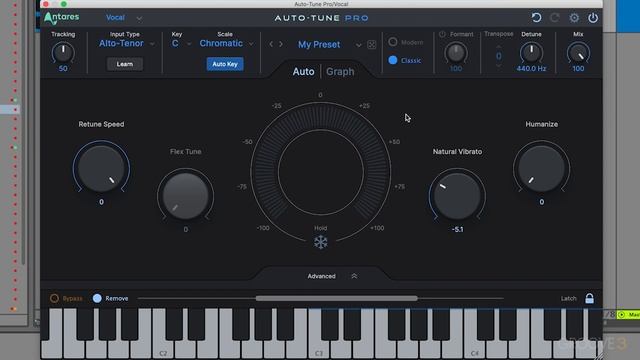
Task: Click the pitch correction meter center
Action: point(321,172)
